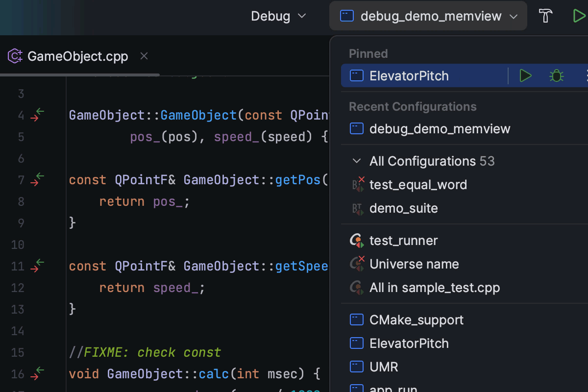Pick the Universe name configuration
The height and width of the screenshot is (392, 588).
click(x=414, y=264)
